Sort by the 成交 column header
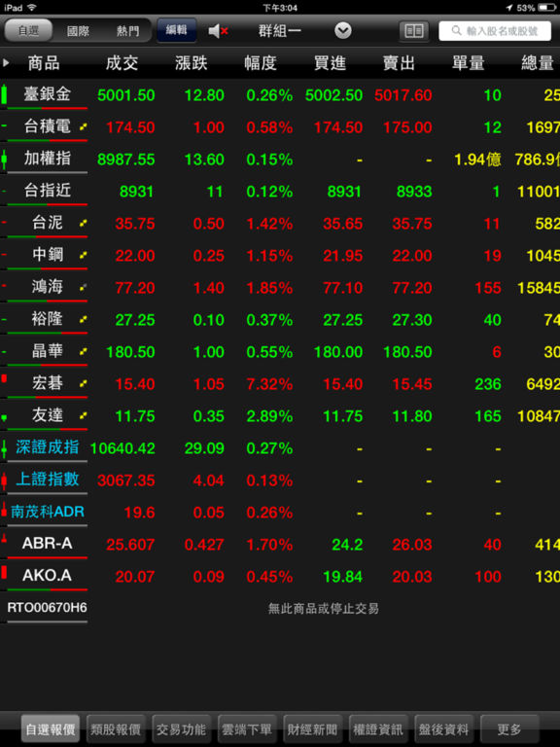The height and width of the screenshot is (747, 560). pyautogui.click(x=122, y=63)
